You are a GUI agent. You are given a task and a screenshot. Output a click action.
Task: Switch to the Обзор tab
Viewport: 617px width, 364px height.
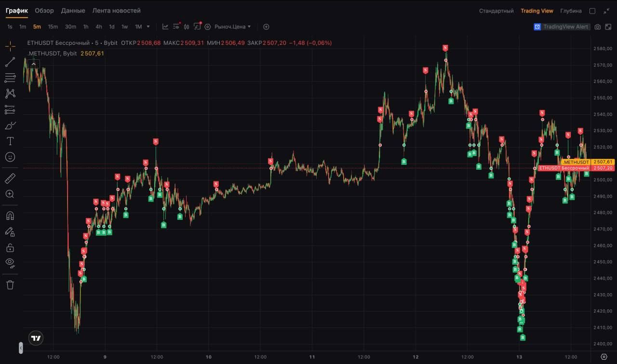[x=44, y=10]
